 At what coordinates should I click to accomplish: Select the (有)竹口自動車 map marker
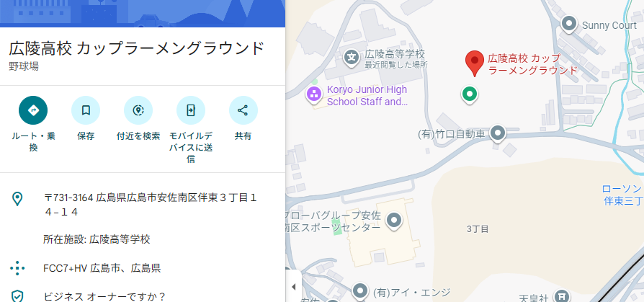498,133
